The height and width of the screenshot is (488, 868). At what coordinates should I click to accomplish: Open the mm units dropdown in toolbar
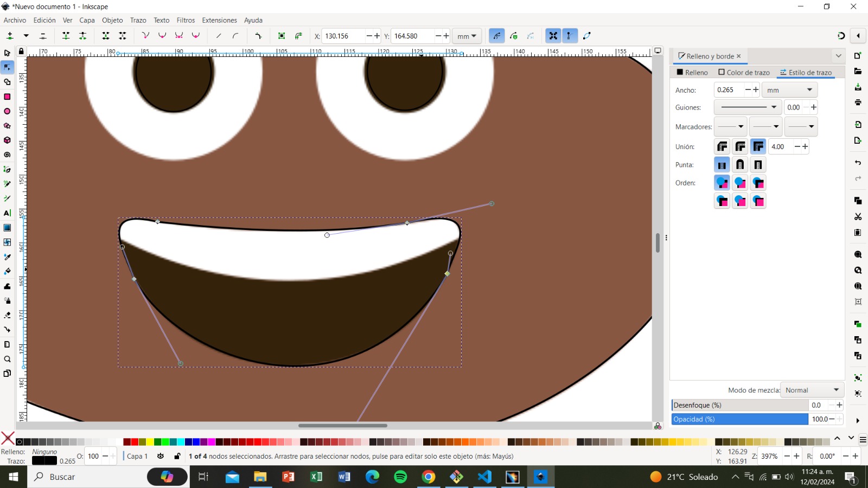pyautogui.click(x=467, y=36)
